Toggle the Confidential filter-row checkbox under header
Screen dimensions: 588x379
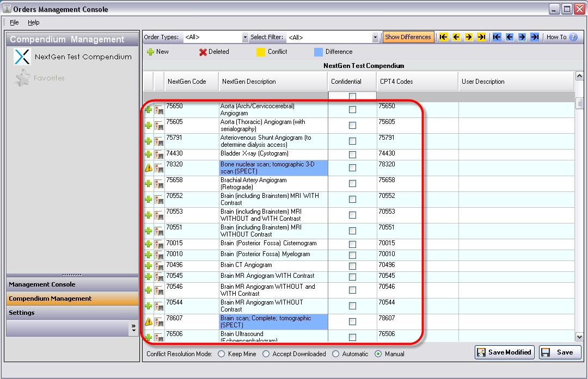coord(352,96)
